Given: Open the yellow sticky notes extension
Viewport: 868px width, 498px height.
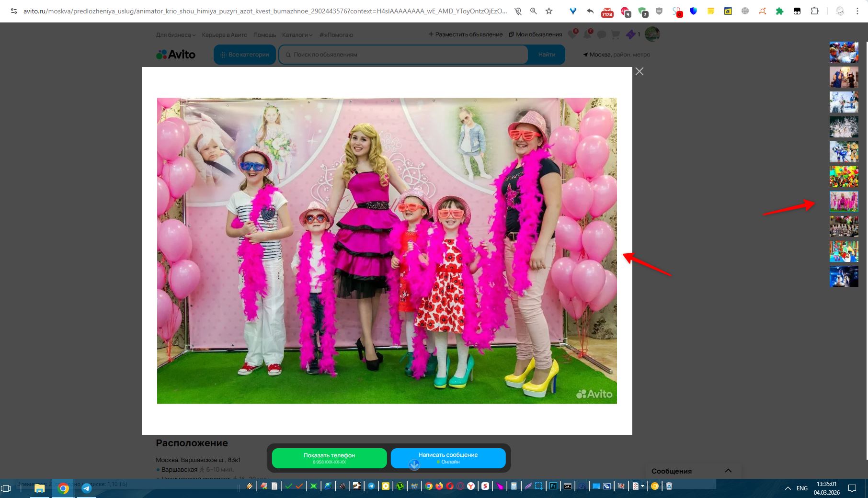Looking at the screenshot, I should point(711,11).
